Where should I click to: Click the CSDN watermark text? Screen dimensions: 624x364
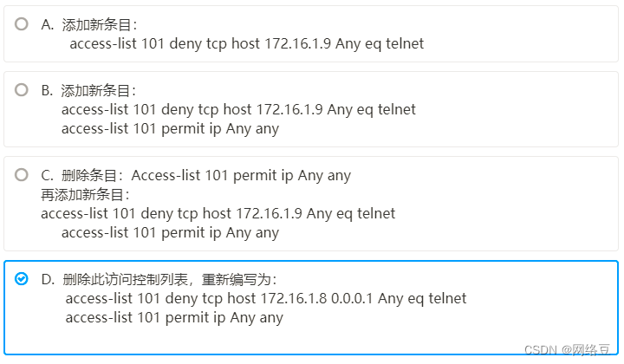(539, 348)
